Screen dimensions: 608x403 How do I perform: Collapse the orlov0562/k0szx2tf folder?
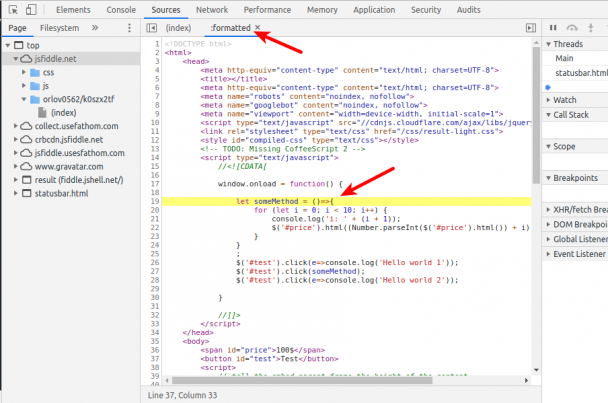24,99
